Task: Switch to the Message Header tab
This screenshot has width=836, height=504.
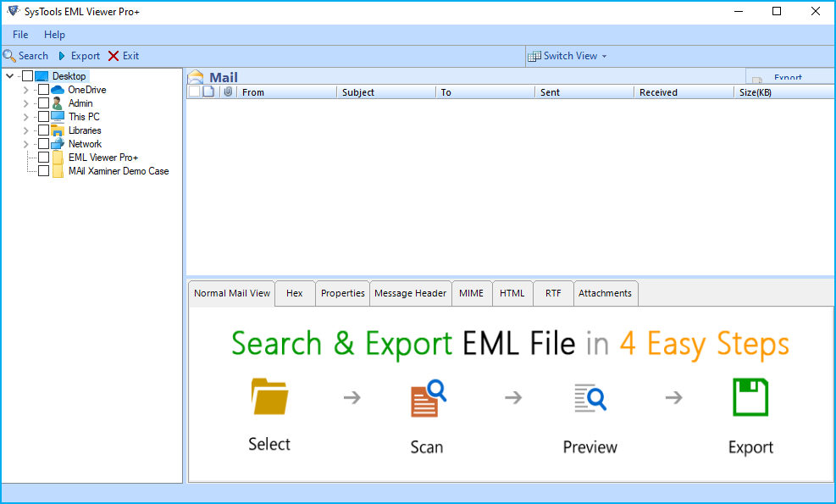Action: tap(411, 293)
